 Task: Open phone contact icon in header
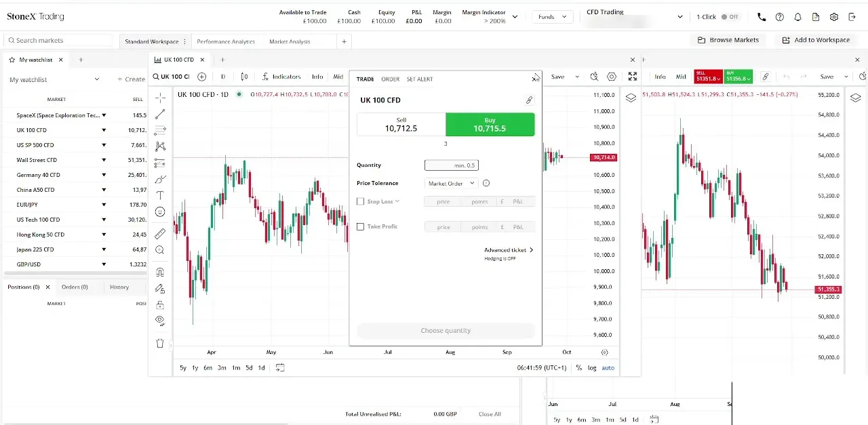click(x=762, y=17)
